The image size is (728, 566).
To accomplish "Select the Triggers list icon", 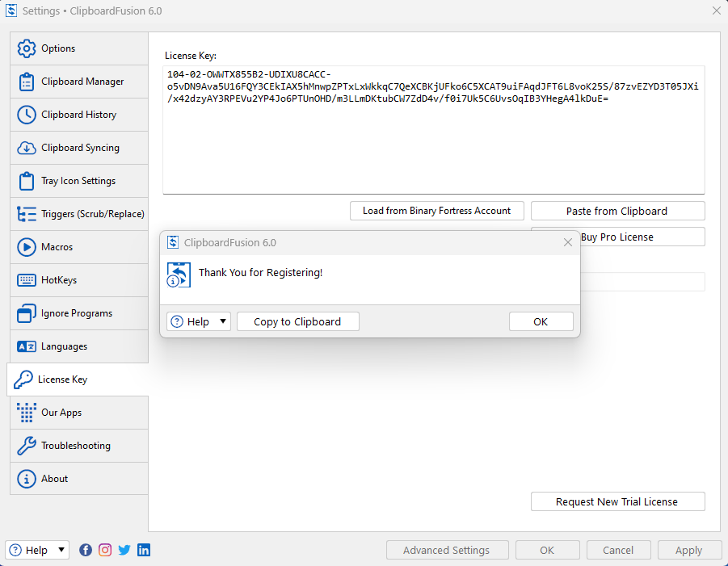I will click(27, 214).
